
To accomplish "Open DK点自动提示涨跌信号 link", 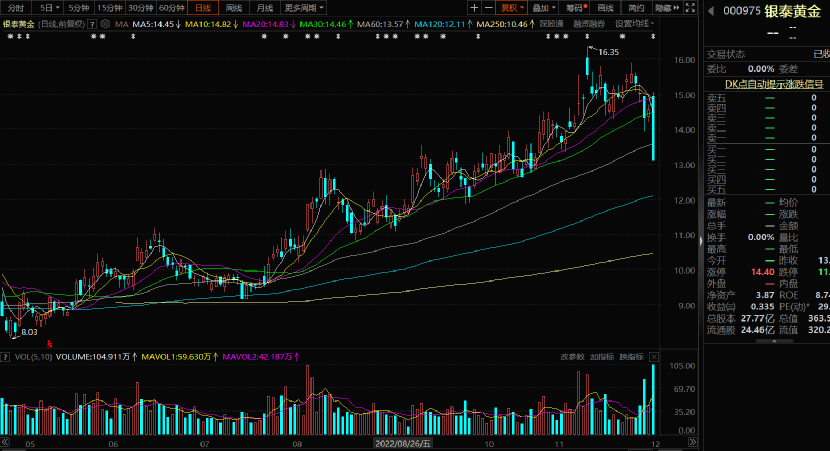I will coord(774,84).
